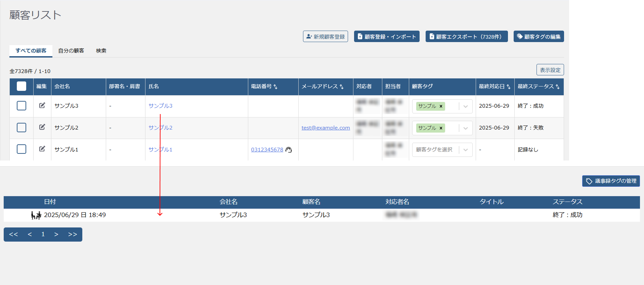Go to the next page with > button
Image resolution: width=644 pixels, height=285 pixels.
tap(56, 235)
